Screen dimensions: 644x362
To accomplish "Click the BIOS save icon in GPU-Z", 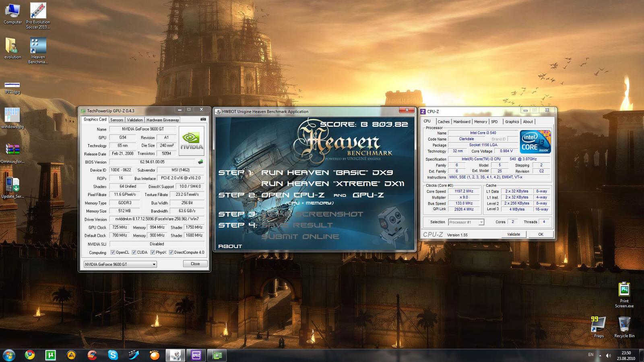I will pyautogui.click(x=200, y=162).
